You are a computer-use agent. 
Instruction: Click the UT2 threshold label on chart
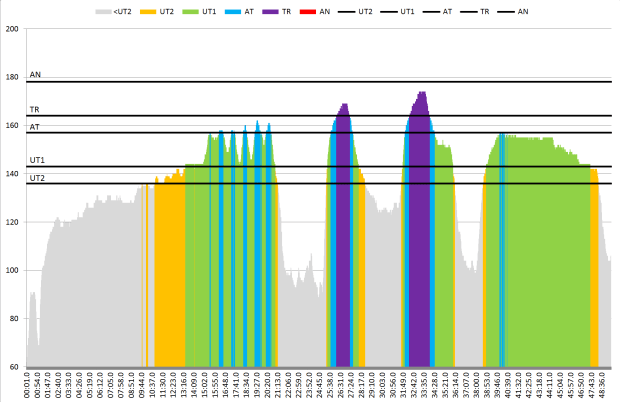pos(37,178)
